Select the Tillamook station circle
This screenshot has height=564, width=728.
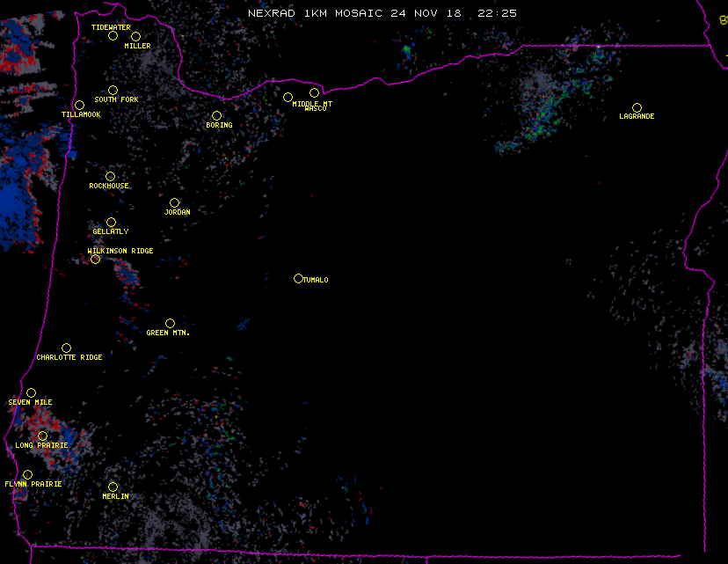[79, 106]
